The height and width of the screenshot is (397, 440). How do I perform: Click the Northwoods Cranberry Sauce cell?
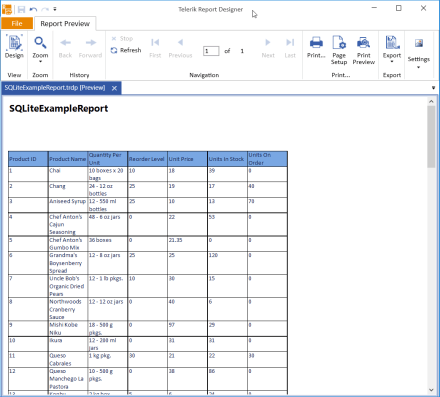68,309
